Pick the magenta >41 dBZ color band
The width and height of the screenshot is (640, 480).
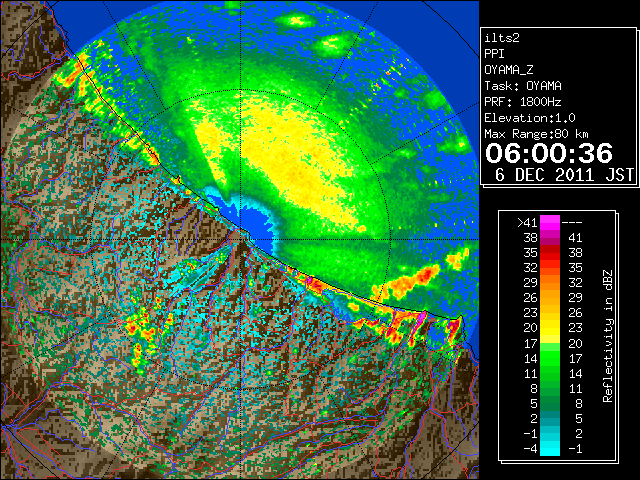(550, 223)
